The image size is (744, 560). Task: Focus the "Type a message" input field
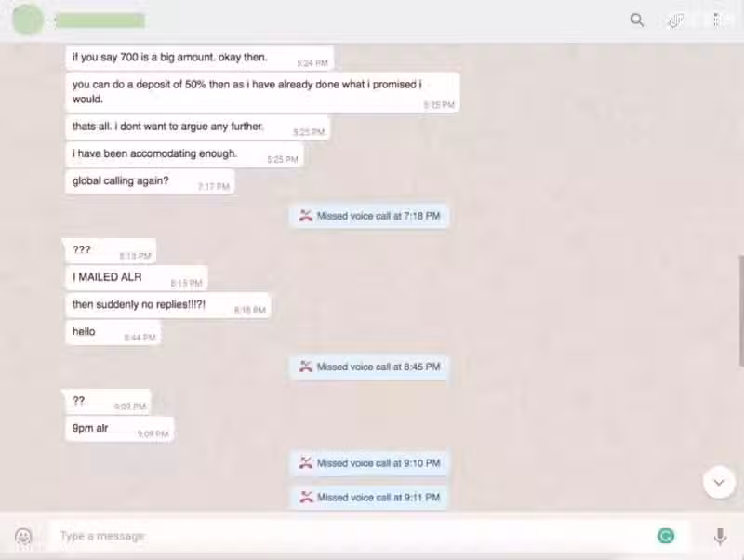(352, 536)
